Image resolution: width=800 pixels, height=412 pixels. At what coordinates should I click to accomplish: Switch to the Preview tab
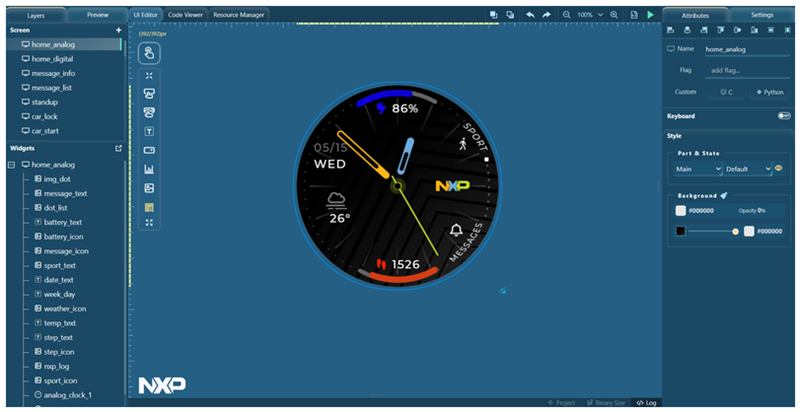coord(97,15)
